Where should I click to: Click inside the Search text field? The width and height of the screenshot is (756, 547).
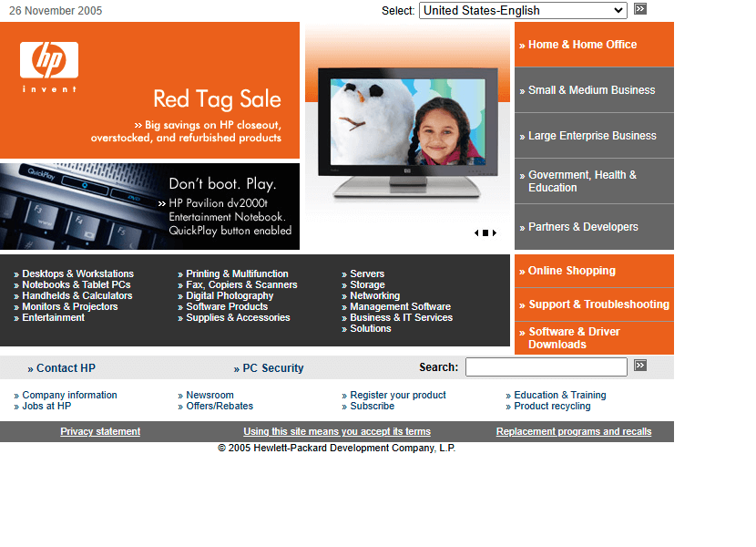546,366
